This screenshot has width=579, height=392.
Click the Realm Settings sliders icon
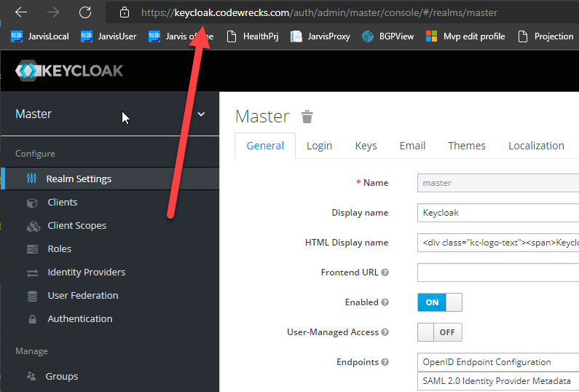pos(32,179)
